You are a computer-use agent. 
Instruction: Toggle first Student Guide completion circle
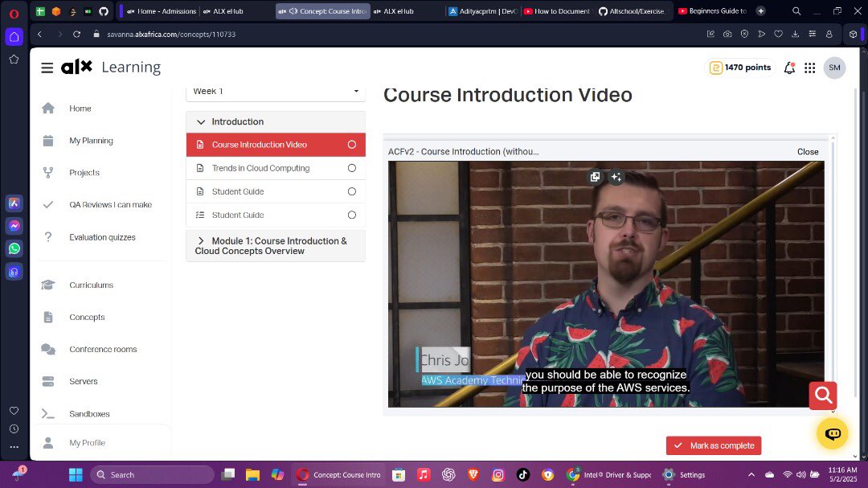pos(351,191)
